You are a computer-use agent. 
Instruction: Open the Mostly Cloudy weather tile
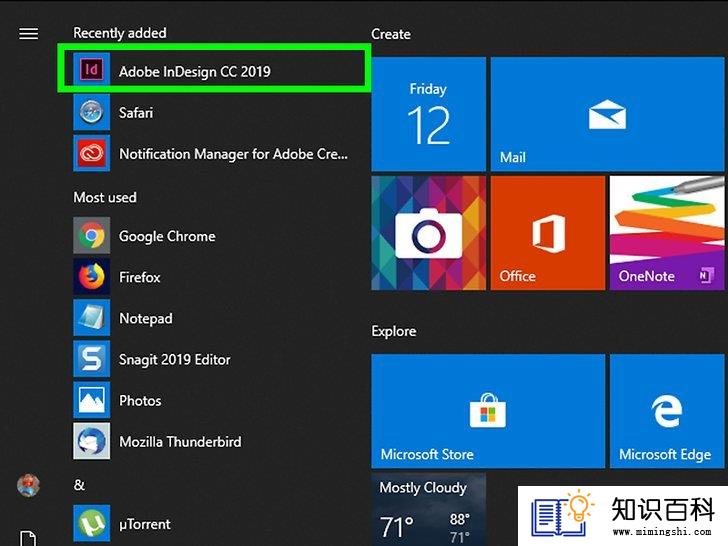(429, 509)
